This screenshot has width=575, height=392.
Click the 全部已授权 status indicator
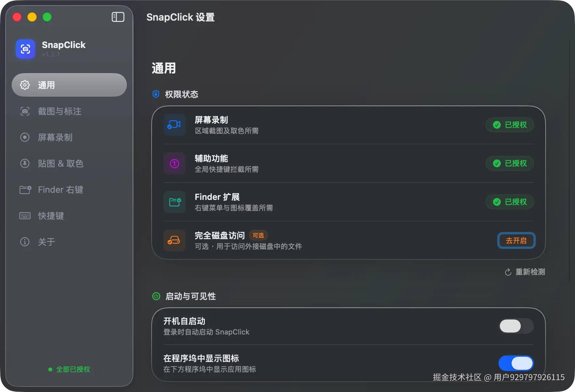(69, 369)
